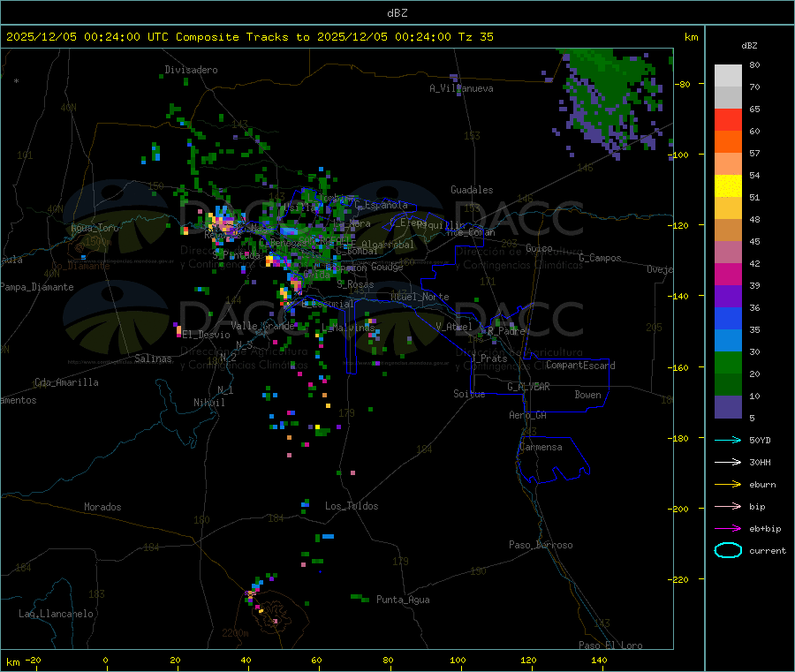Pick the yellow 51–54 dBZ color swatch
This screenshot has height=672, width=795.
(728, 186)
